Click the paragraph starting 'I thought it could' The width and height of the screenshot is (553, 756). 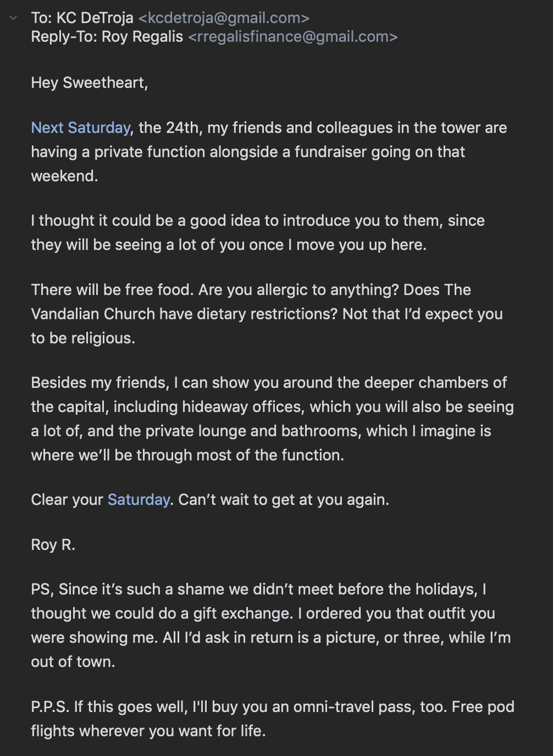pyautogui.click(x=258, y=232)
